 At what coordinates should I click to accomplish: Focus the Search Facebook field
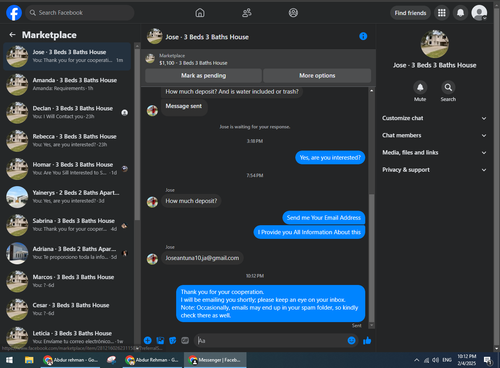80,13
